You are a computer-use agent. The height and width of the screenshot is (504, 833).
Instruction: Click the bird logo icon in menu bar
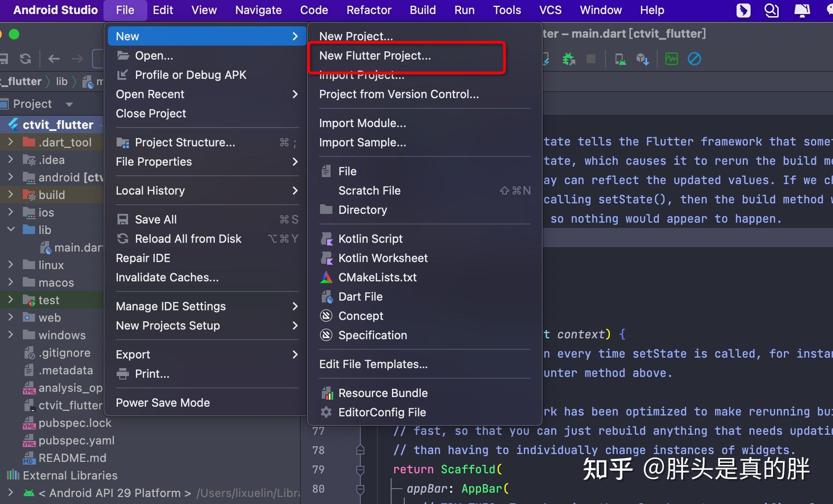[x=743, y=10]
